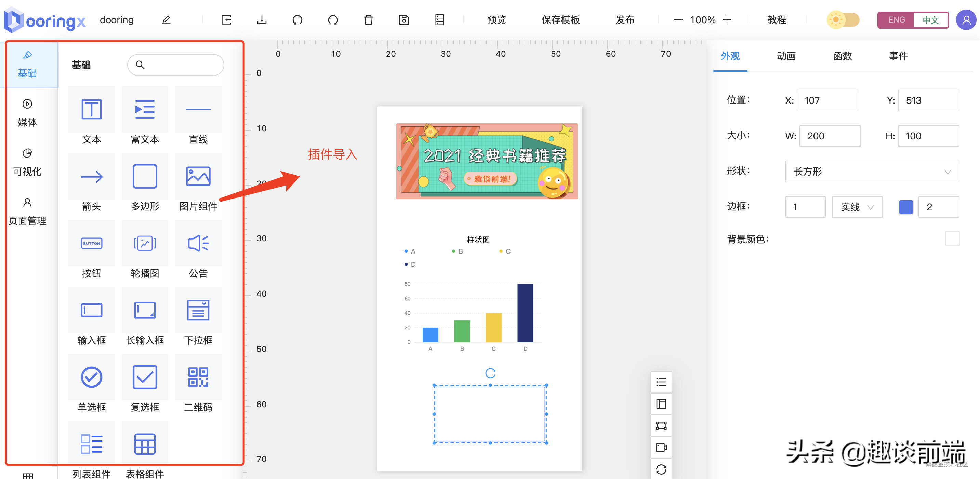This screenshot has height=479, width=980.
Task: Click the undo arrow in the top toolbar
Action: point(297,20)
